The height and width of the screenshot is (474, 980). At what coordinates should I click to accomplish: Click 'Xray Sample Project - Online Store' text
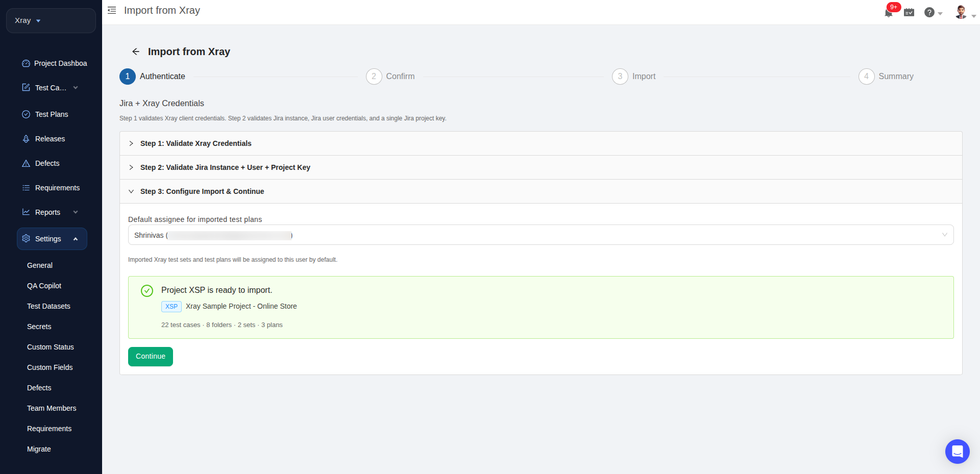pos(241,306)
